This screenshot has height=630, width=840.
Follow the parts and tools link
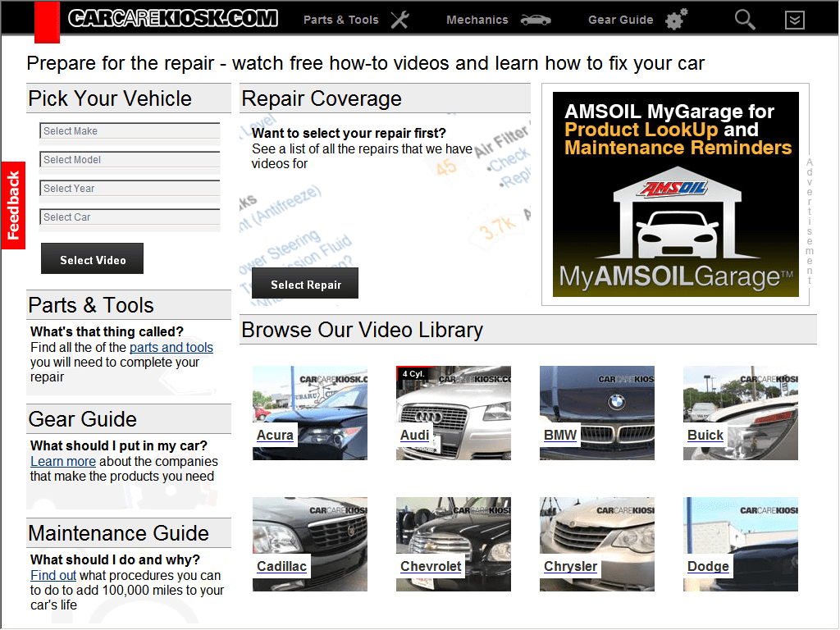(x=171, y=348)
